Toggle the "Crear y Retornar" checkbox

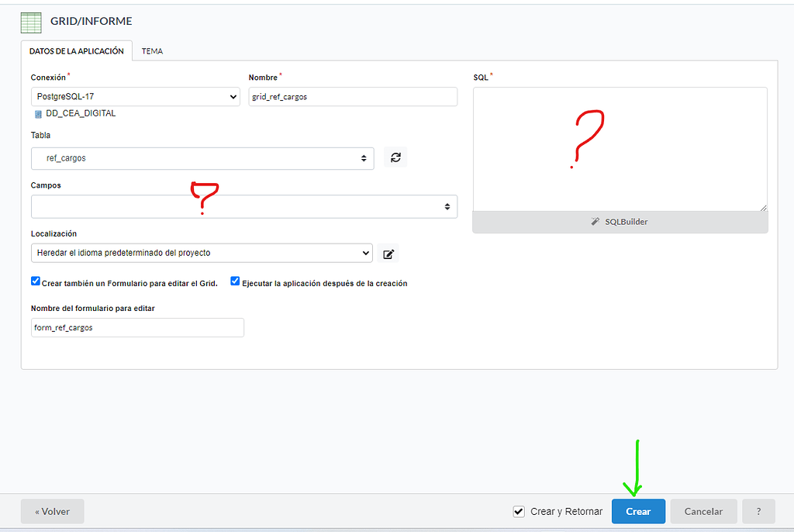(x=518, y=511)
